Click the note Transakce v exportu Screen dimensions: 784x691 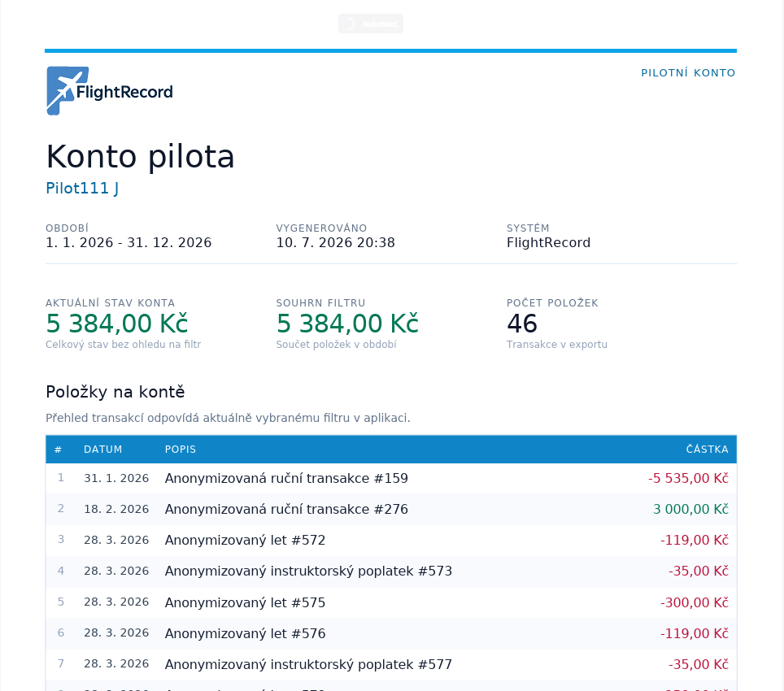pyautogui.click(x=556, y=344)
